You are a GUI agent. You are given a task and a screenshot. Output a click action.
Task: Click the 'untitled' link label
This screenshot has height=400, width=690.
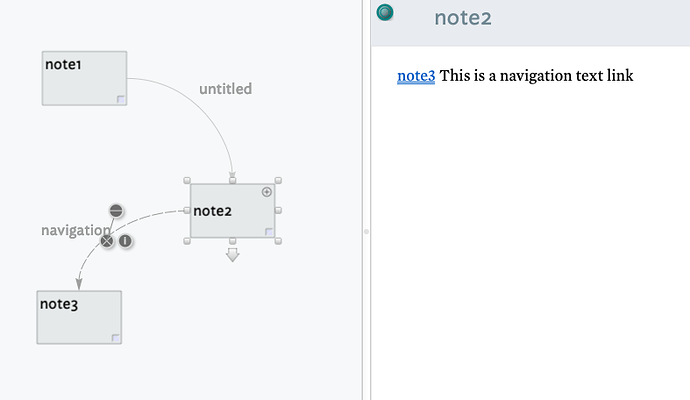(226, 89)
